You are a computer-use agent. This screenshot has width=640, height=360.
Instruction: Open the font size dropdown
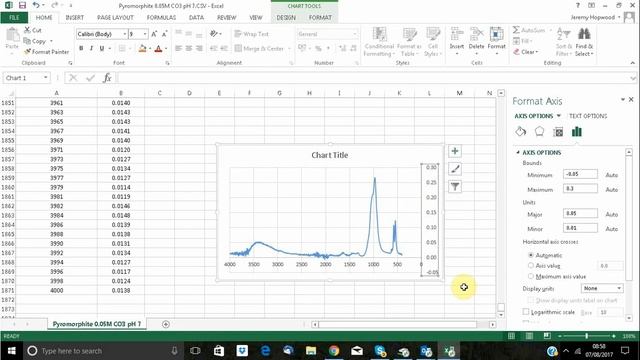click(144, 34)
